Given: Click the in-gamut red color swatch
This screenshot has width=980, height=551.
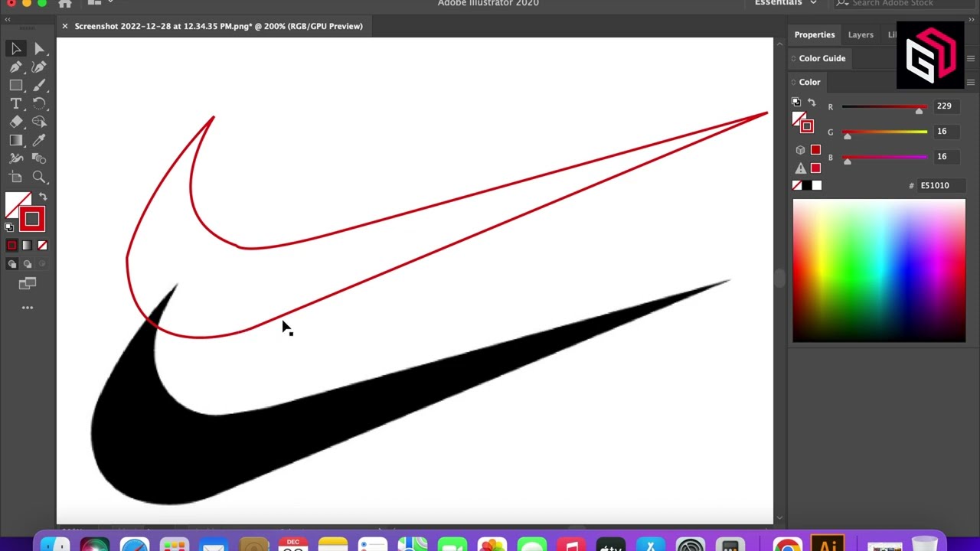Looking at the screenshot, I should pyautogui.click(x=815, y=168).
